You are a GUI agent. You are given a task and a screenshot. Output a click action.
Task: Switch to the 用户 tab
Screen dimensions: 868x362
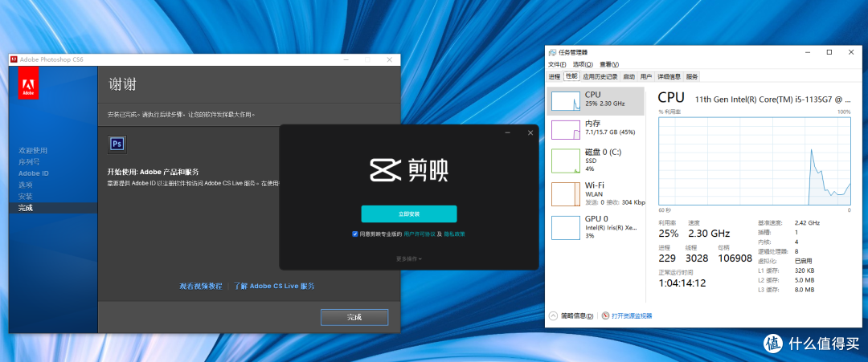coord(646,77)
